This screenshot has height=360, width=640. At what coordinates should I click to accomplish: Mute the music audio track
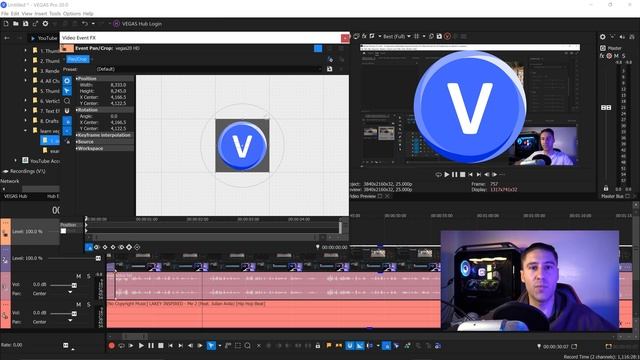pyautogui.click(x=79, y=304)
